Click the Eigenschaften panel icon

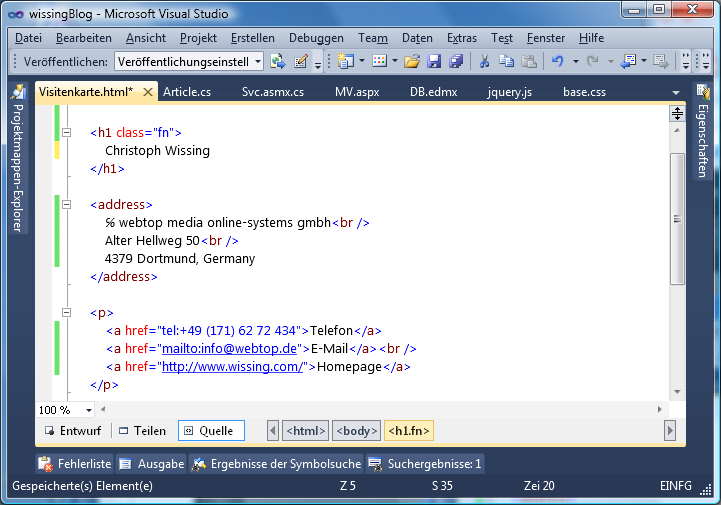[x=703, y=92]
